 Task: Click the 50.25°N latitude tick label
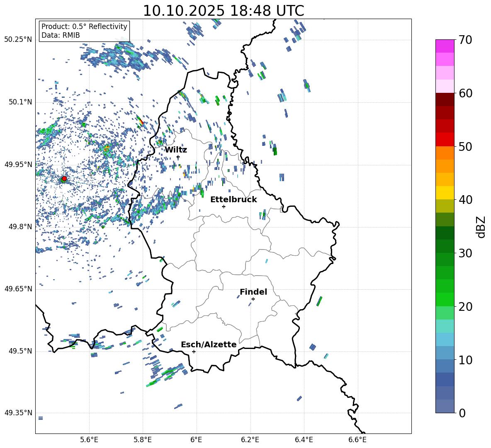(18, 39)
